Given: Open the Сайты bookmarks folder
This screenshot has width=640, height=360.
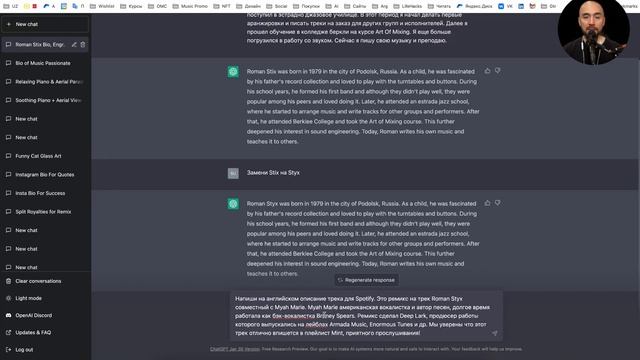Looking at the screenshot, I should click(355, 6).
